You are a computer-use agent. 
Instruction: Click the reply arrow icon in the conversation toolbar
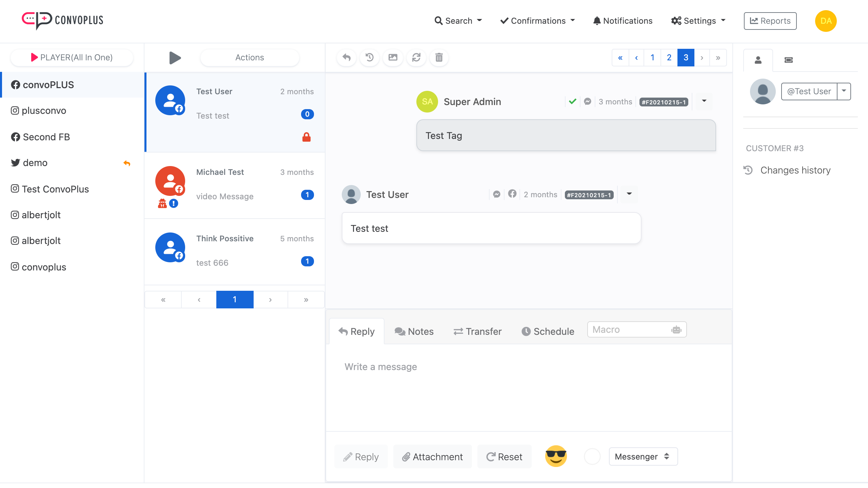pyautogui.click(x=346, y=58)
